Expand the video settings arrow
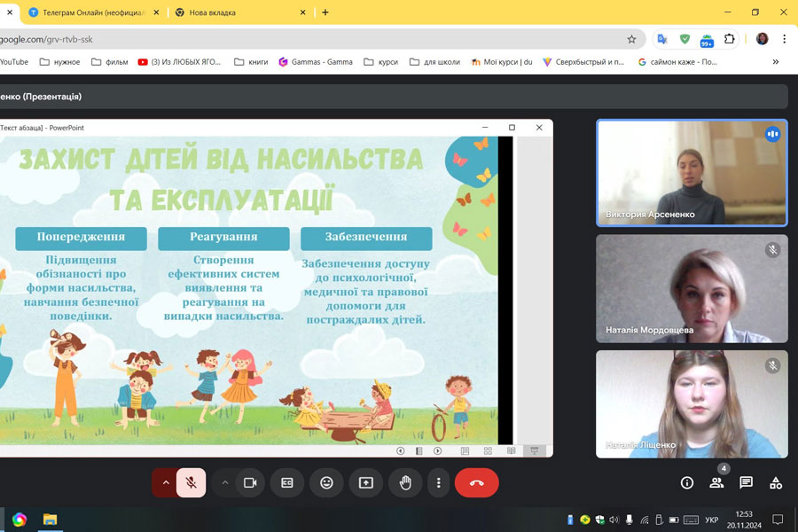798x532 pixels. click(x=225, y=482)
